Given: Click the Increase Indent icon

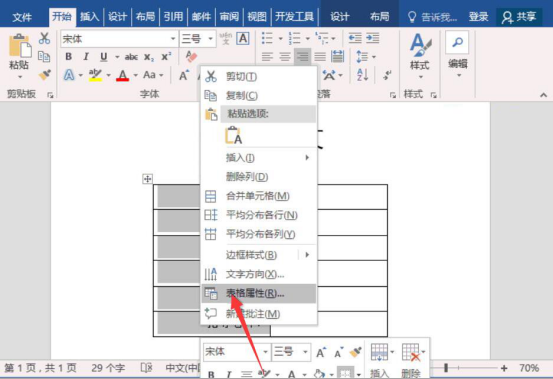Looking at the screenshot, I should (372, 38).
